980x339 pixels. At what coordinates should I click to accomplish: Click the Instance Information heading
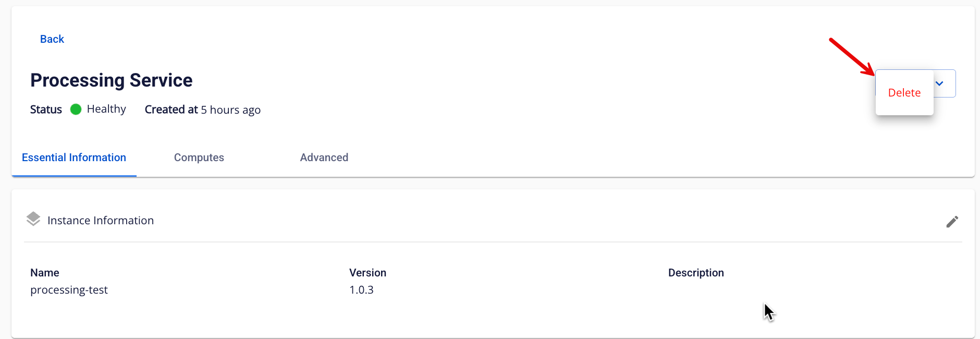(x=101, y=221)
